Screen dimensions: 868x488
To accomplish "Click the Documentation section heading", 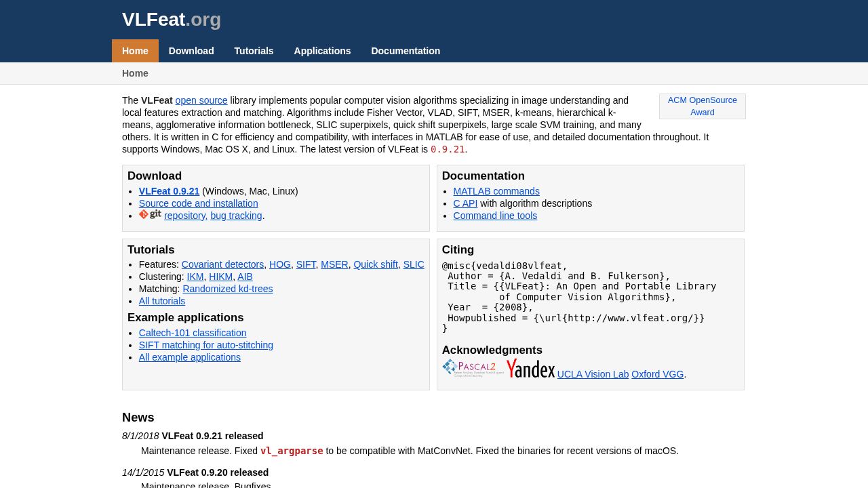I will 484,176.
